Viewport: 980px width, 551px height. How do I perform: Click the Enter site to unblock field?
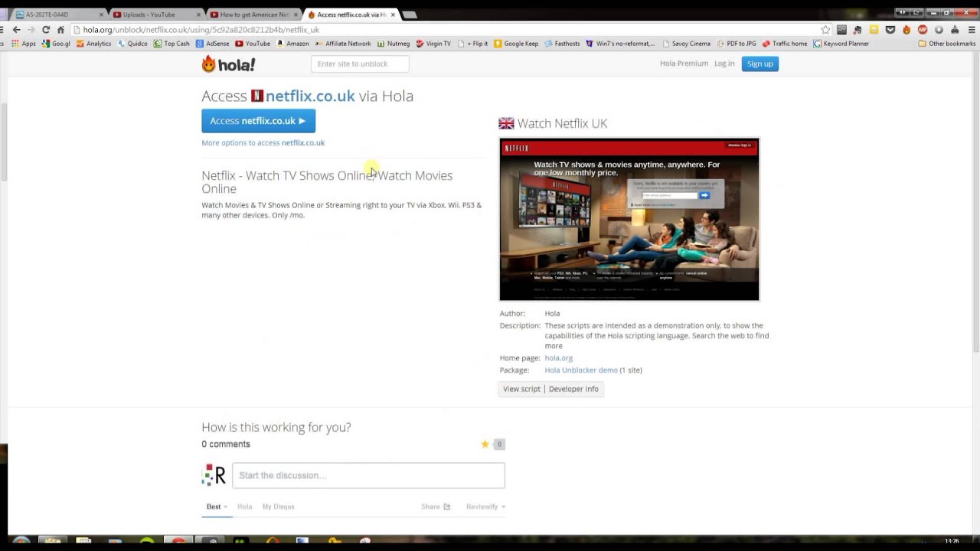click(360, 64)
